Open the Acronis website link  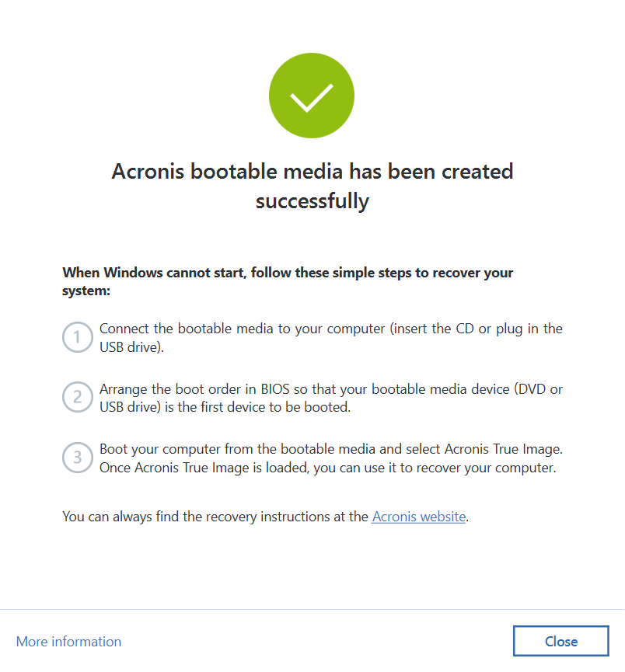click(419, 517)
